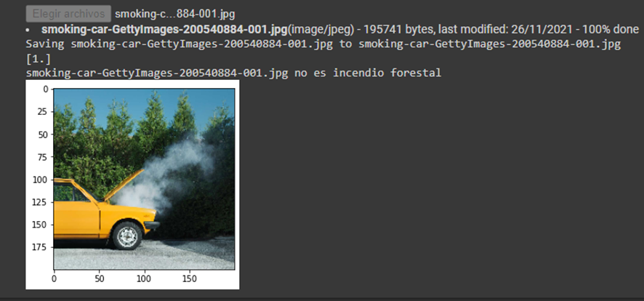Click the open yellow hood of the car
Image resolution: width=644 pixels, height=301 pixels.
(124, 185)
